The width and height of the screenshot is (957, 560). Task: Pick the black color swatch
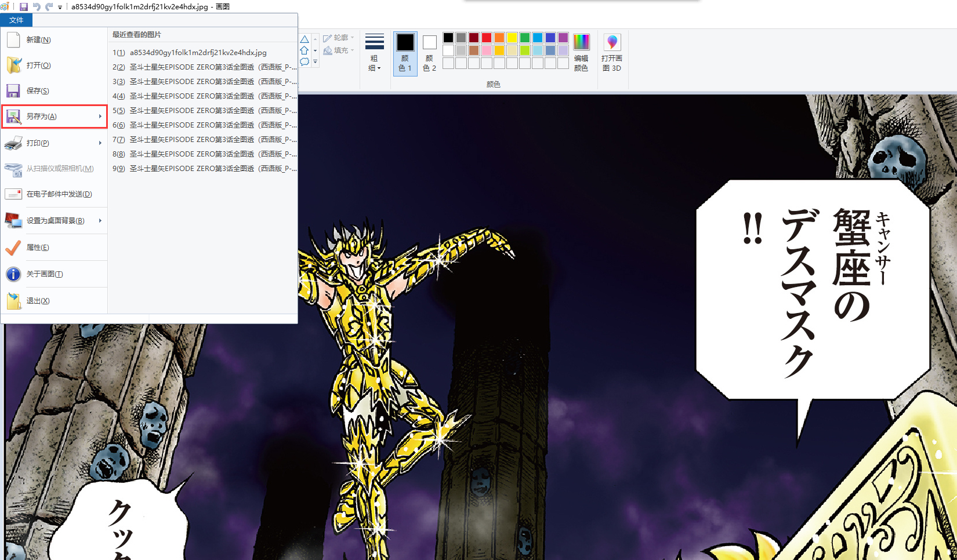point(448,38)
